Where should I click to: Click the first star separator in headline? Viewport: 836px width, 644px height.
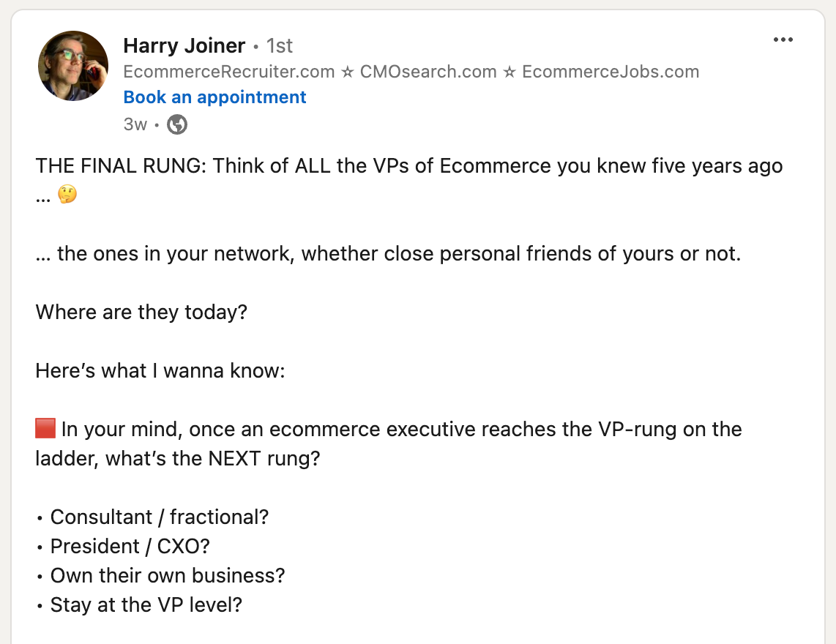coord(348,72)
